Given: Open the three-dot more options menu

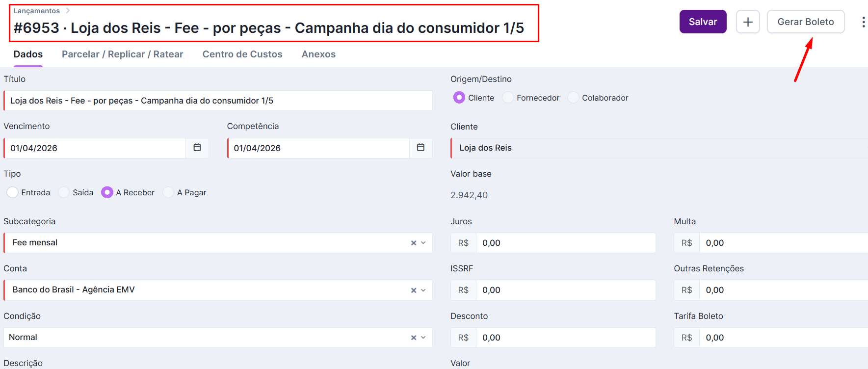Looking at the screenshot, I should [x=863, y=22].
